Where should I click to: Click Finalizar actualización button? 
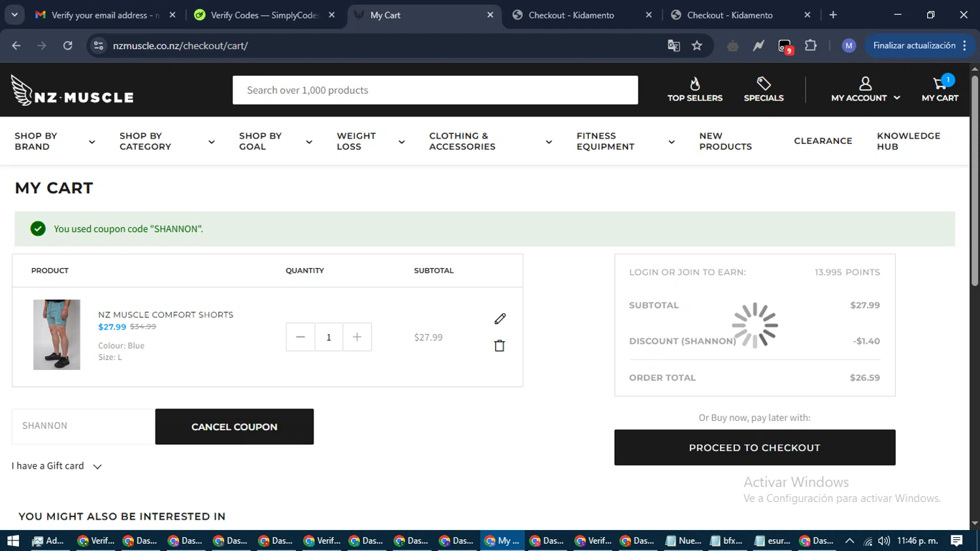[920, 46]
